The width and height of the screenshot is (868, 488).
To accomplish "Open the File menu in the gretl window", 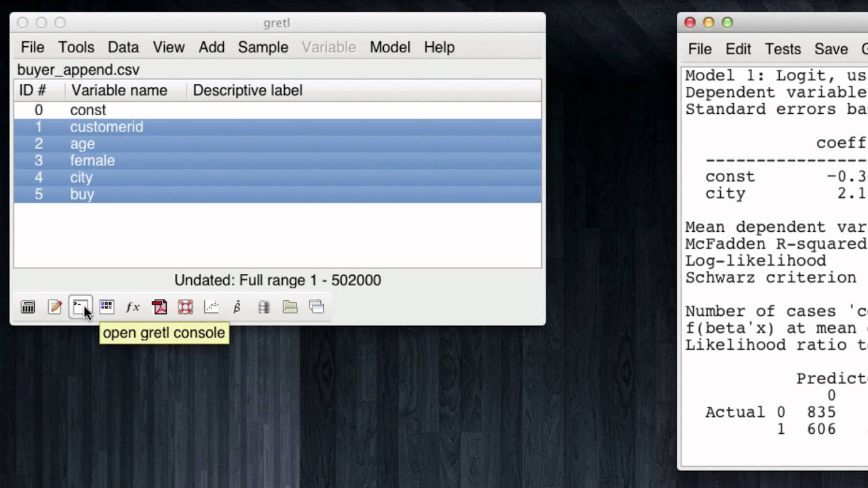I will (33, 47).
